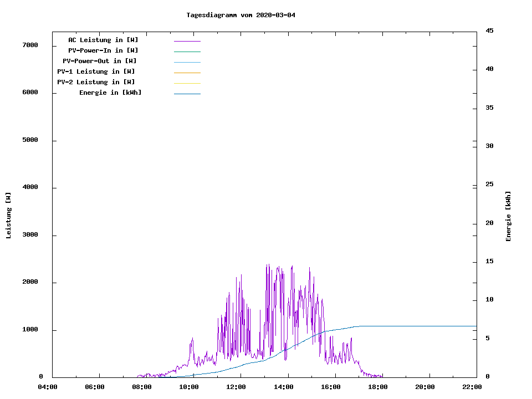Click the 3000 value on the power axis
Viewport: 532px width, 399px height.
point(30,235)
